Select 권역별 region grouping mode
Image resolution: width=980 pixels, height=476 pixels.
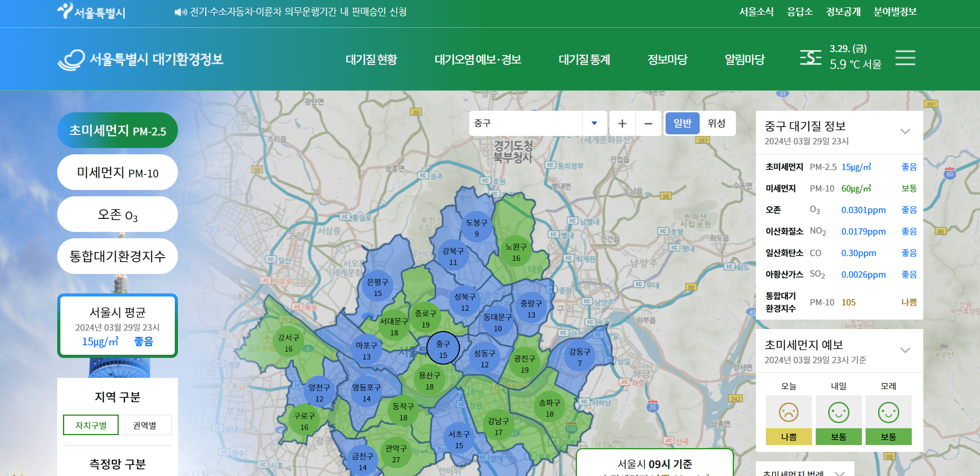(145, 425)
